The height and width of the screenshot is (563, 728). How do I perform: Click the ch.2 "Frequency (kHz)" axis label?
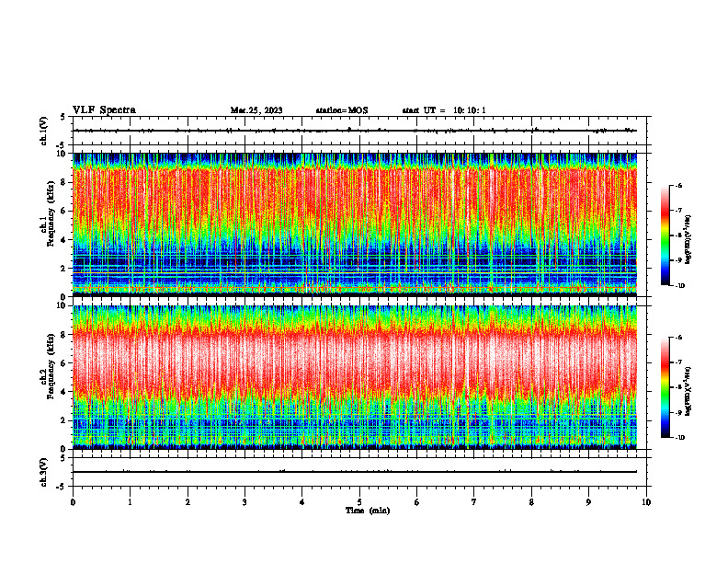click(51, 366)
